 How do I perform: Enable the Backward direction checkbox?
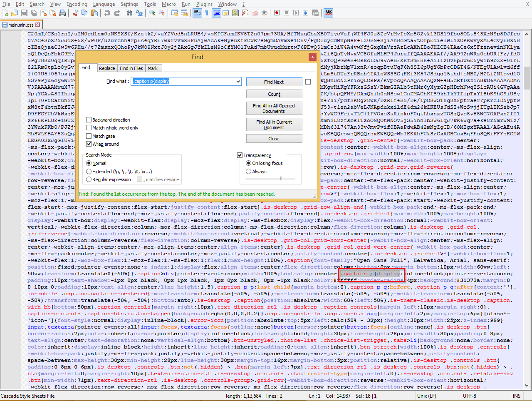tap(89, 120)
